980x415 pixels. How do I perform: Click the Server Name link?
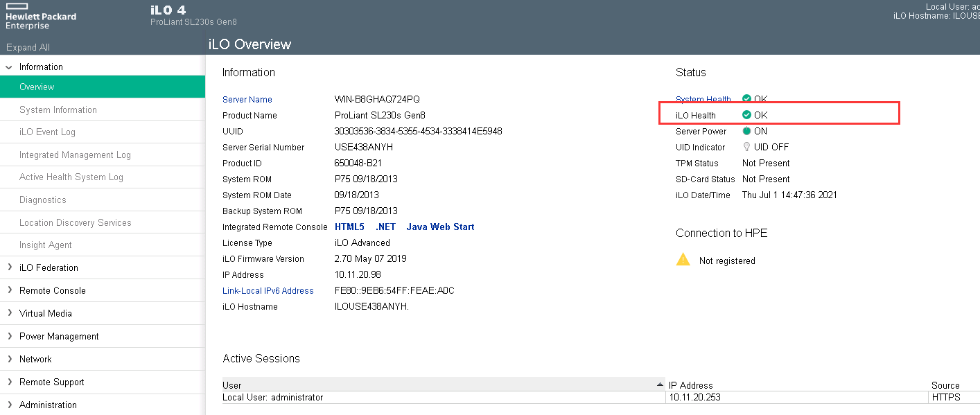(247, 99)
